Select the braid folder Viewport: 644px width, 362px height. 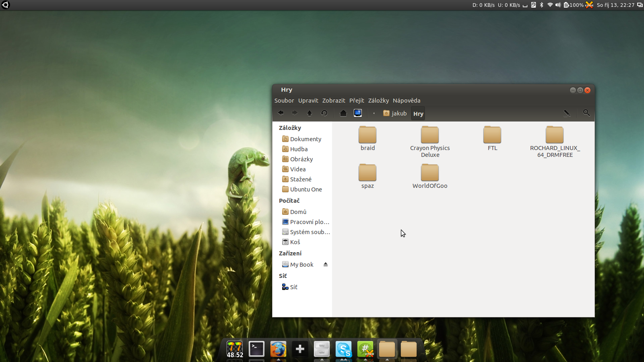coord(367,139)
